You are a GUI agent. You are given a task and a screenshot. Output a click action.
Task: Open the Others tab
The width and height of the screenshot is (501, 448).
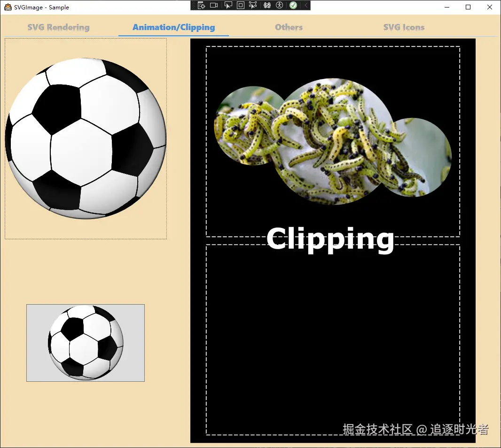point(289,27)
